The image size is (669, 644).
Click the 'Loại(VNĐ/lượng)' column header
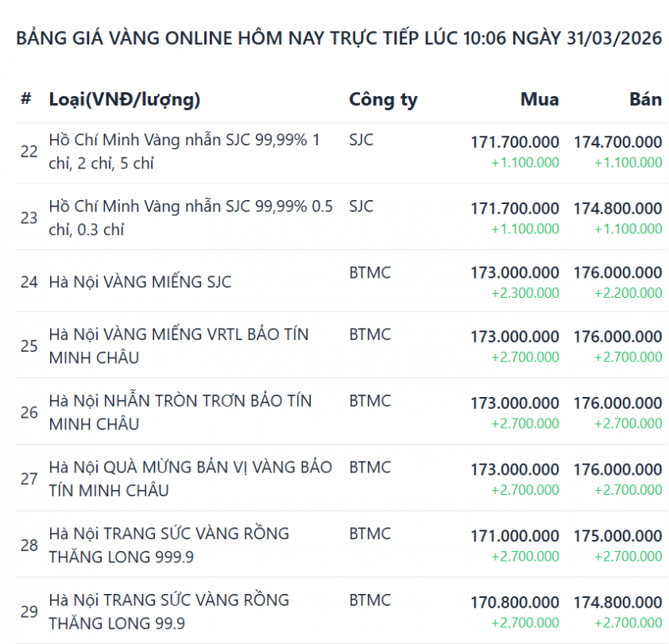click(125, 99)
